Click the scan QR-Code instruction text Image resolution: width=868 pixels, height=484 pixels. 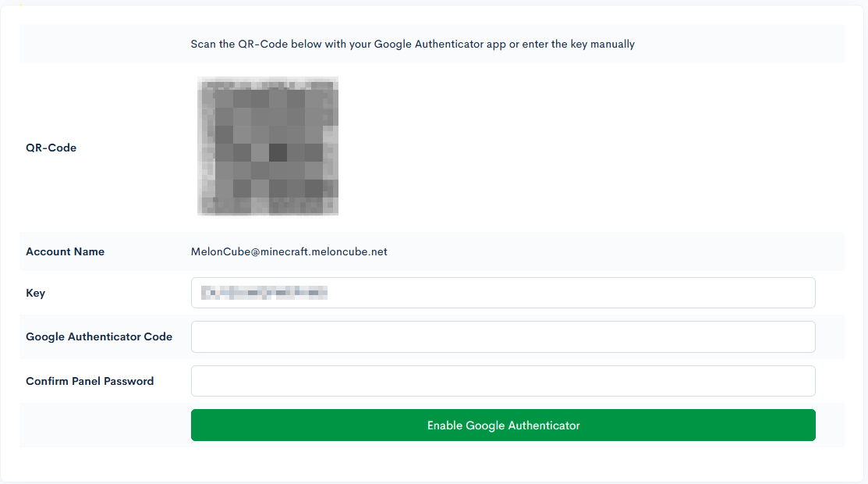413,44
